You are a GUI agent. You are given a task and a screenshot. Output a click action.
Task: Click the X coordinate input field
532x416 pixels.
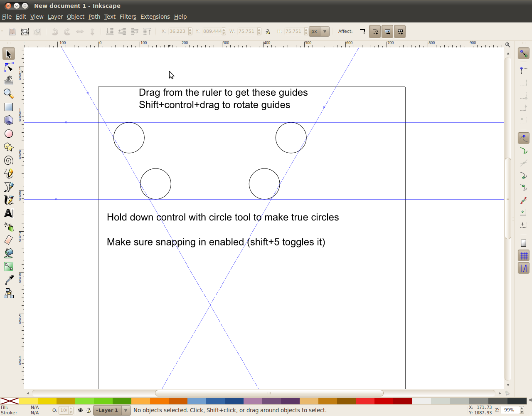[x=177, y=32]
